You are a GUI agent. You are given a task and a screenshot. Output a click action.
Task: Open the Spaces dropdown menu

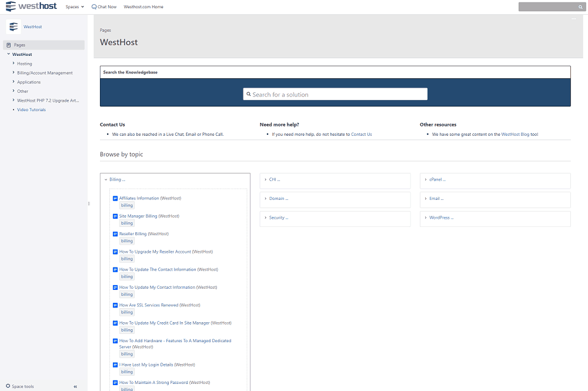[75, 6]
